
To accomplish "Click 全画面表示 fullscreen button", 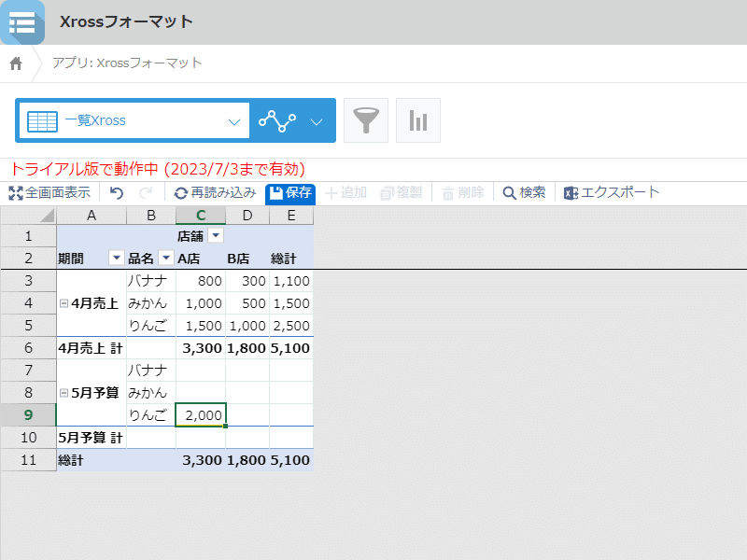I will pos(49,193).
